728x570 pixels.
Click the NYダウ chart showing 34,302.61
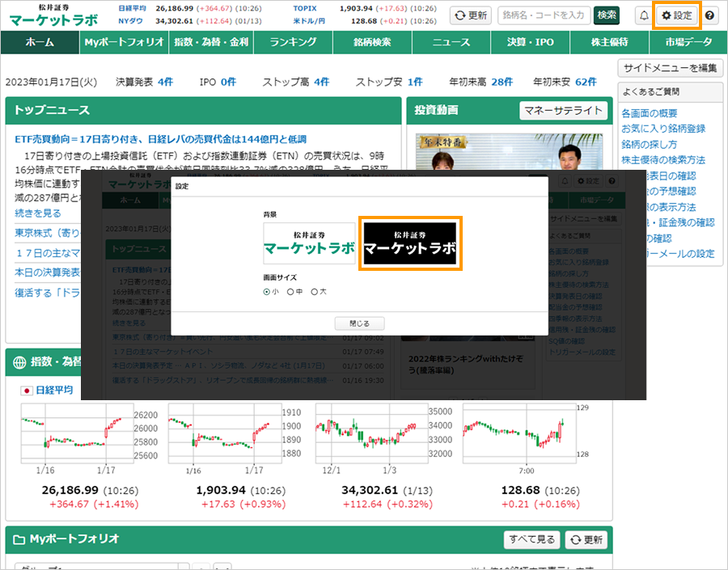point(371,433)
